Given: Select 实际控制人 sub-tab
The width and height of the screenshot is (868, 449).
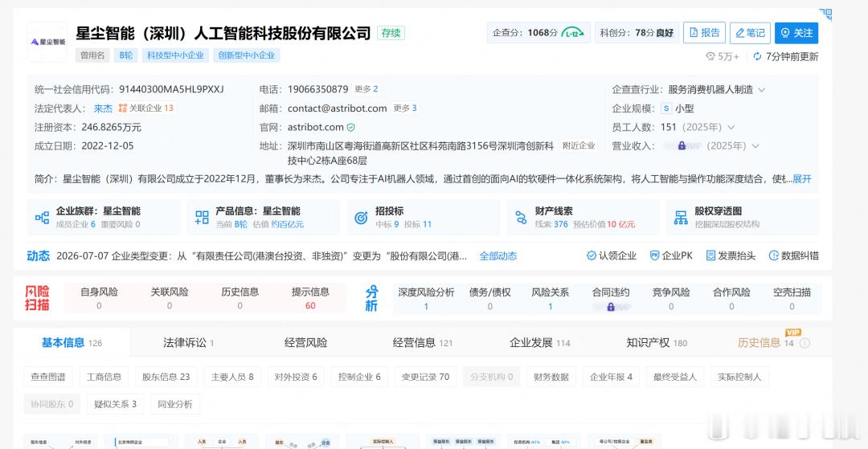Looking at the screenshot, I should pyautogui.click(x=739, y=377).
